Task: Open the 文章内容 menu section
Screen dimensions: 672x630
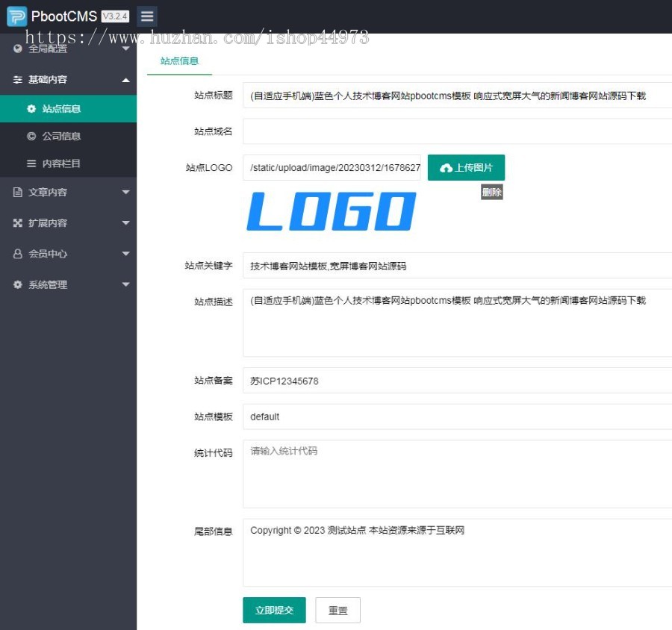Action: [68, 192]
